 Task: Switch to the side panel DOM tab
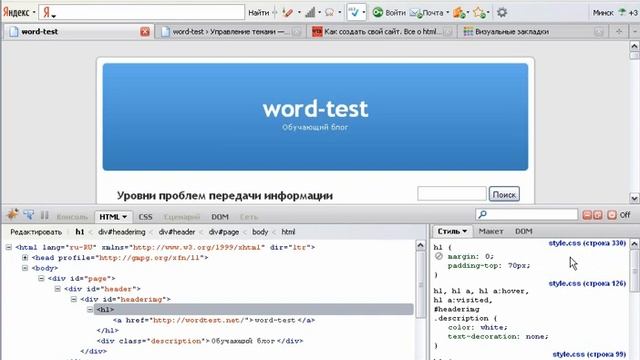(524, 231)
